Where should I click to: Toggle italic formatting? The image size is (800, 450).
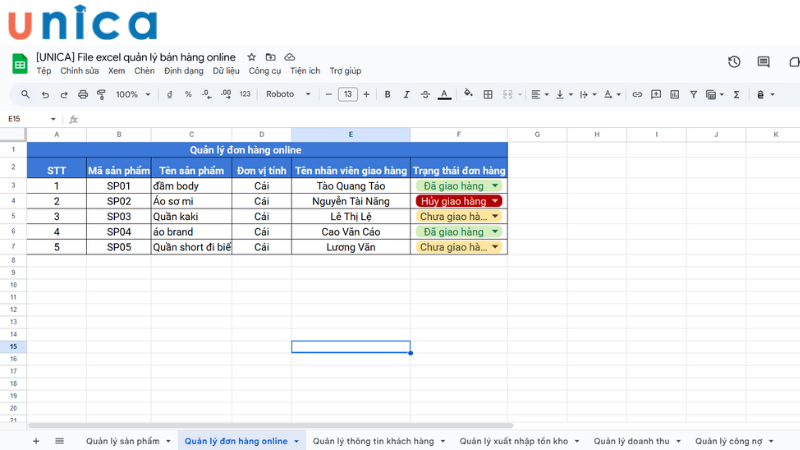(x=406, y=94)
